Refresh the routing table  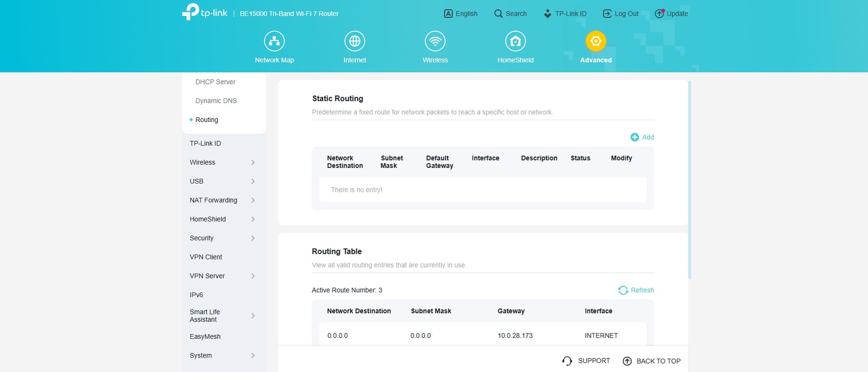636,290
